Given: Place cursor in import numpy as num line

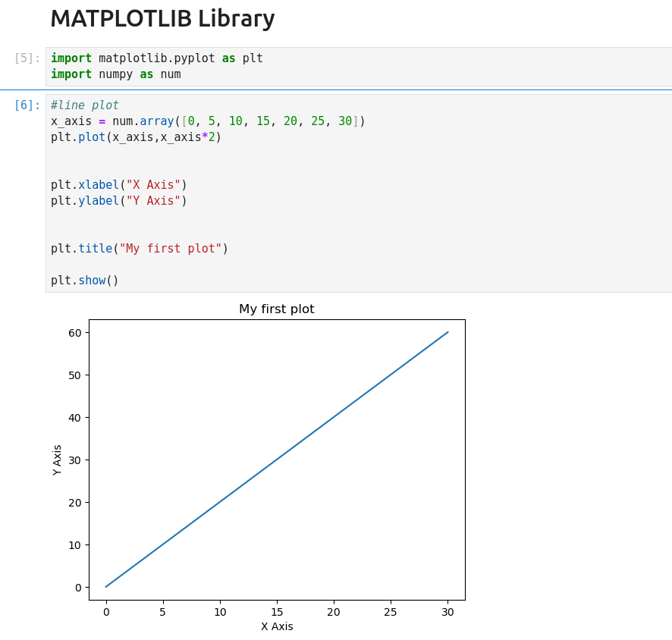Looking at the screenshot, I should (115, 74).
